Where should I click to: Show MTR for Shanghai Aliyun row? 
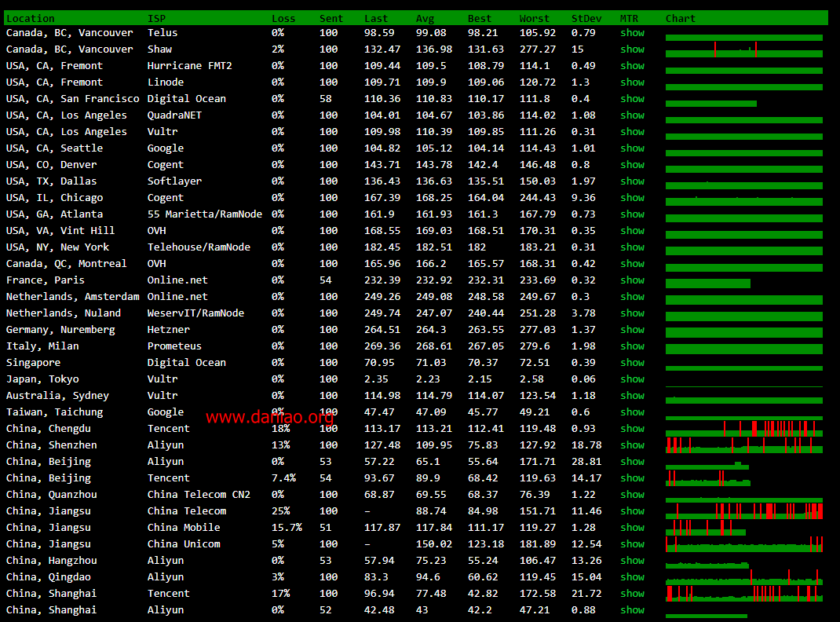click(x=632, y=610)
